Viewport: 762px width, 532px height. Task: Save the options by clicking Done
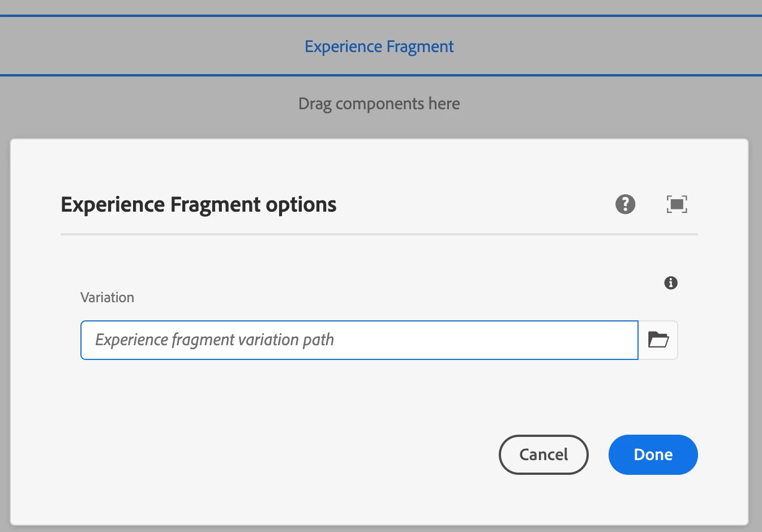point(653,454)
